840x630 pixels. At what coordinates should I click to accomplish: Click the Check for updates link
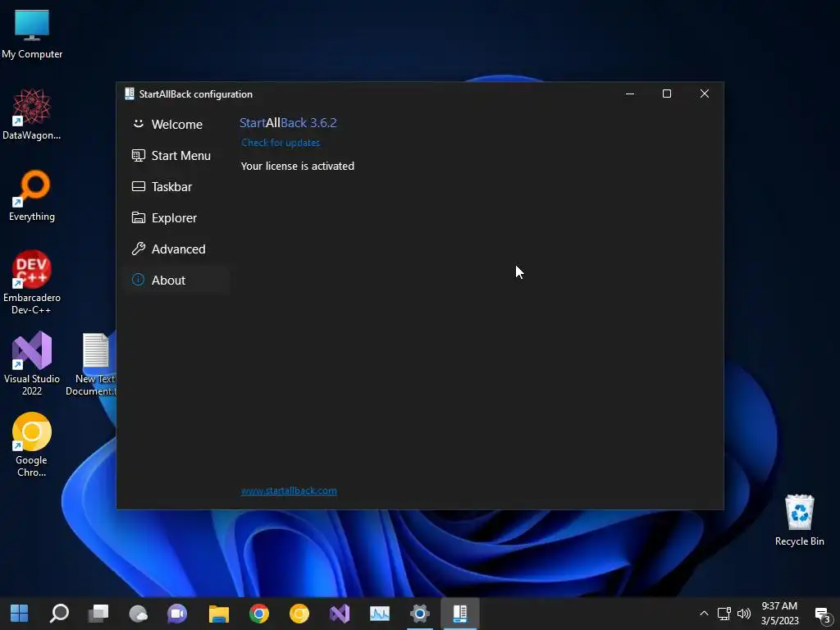point(281,143)
